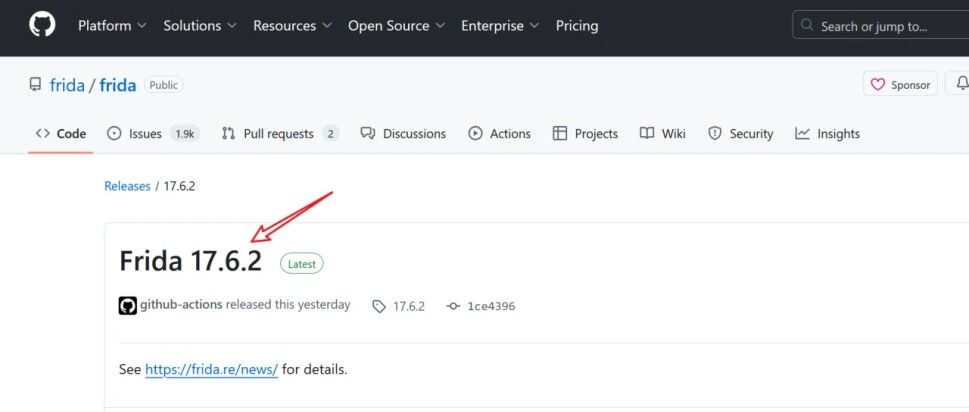Open the Security tab

point(740,133)
